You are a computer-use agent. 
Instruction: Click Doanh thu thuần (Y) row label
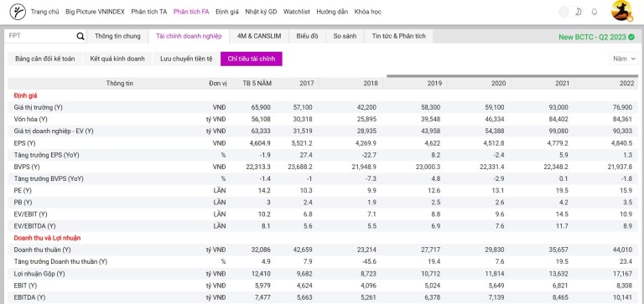pyautogui.click(x=42, y=250)
